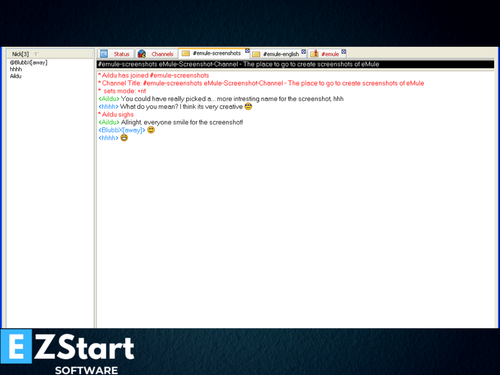Click the #emule tab icon
Image resolution: width=500 pixels, height=375 pixels.
[x=314, y=53]
